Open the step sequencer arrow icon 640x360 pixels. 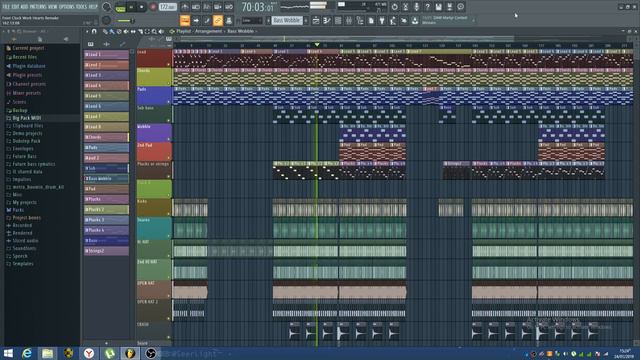pyautogui.click(x=196, y=20)
